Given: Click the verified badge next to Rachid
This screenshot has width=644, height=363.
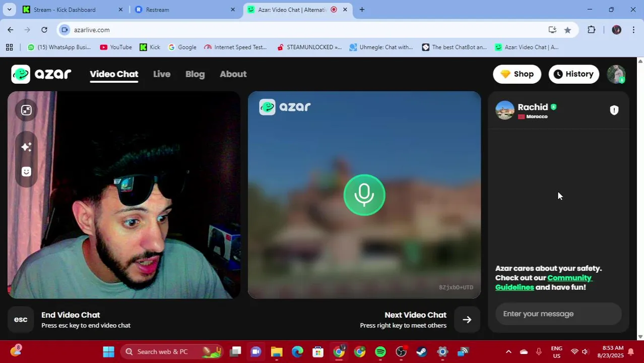Looking at the screenshot, I should click(554, 107).
